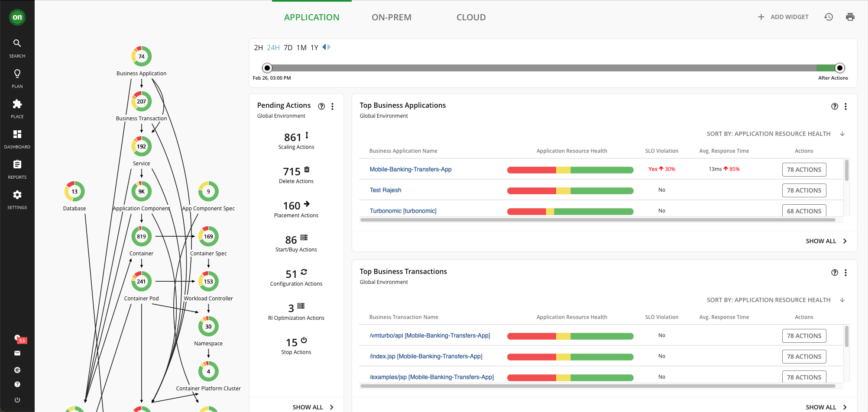Click the After Actions slider handle
The width and height of the screenshot is (868, 412).
[839, 68]
